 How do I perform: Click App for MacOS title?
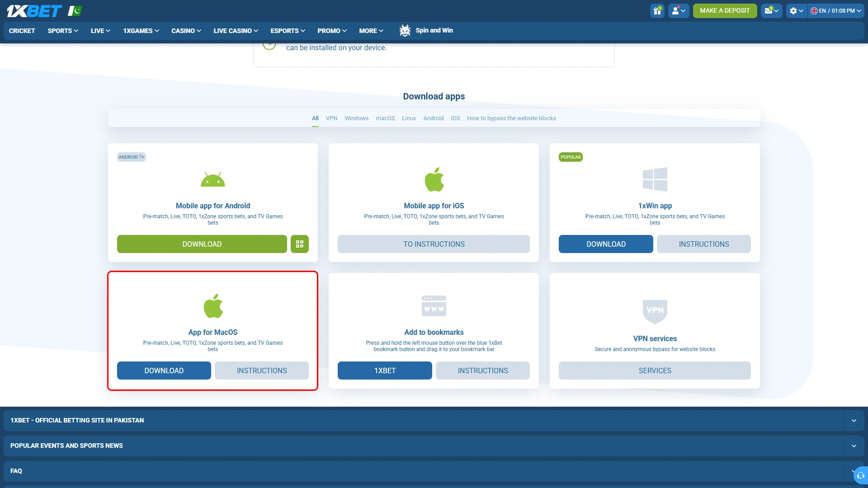213,332
